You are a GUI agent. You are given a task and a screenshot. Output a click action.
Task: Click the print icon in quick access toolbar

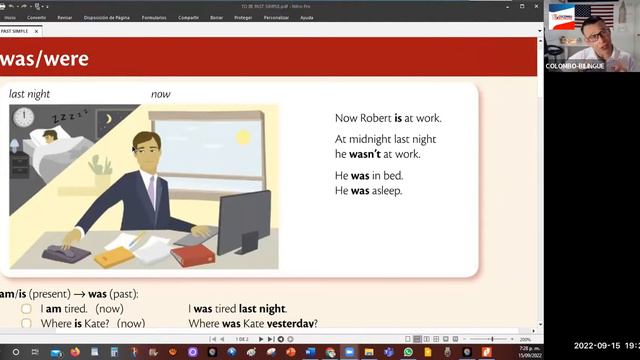tap(2, 7)
